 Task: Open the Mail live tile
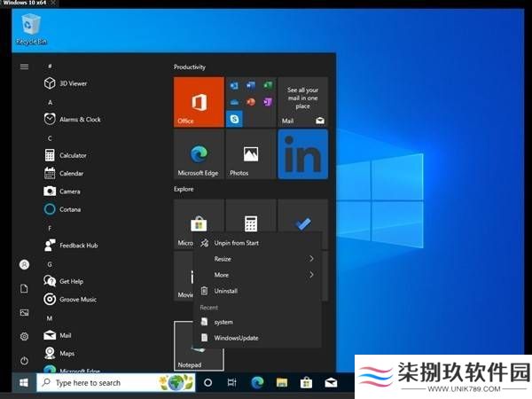click(x=302, y=102)
